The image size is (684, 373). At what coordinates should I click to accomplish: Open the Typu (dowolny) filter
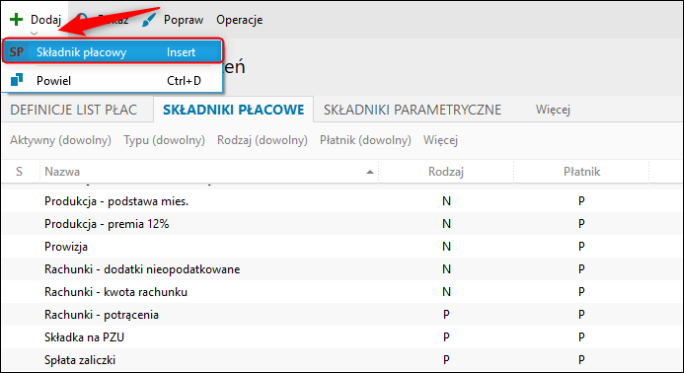click(164, 140)
